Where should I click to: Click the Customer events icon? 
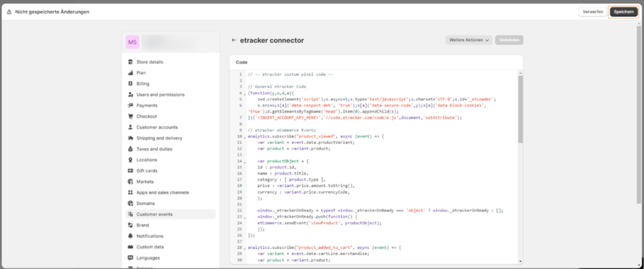tap(131, 214)
